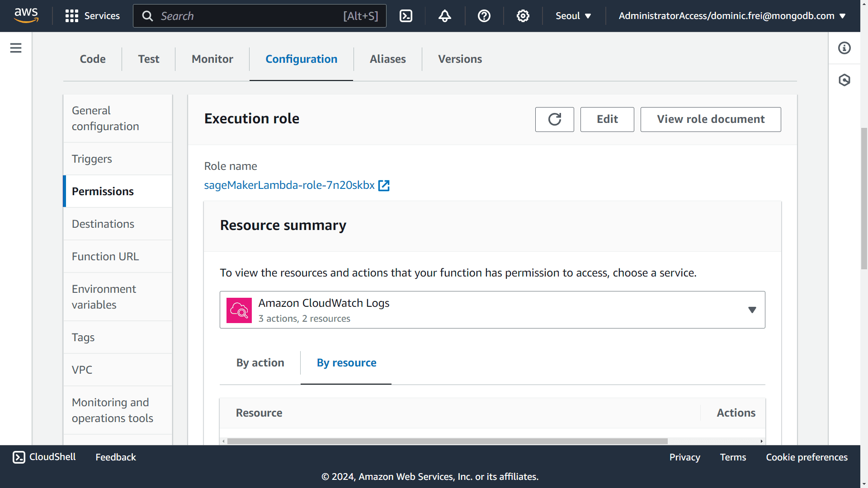The height and width of the screenshot is (488, 868).
Task: Open the help question mark menu
Action: click(484, 16)
